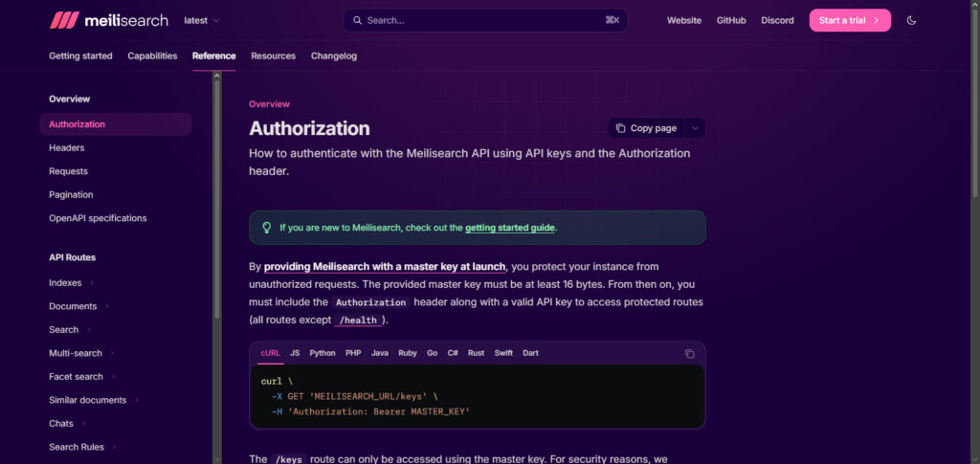The width and height of the screenshot is (980, 464).
Task: Switch code sample to Python
Action: [323, 353]
